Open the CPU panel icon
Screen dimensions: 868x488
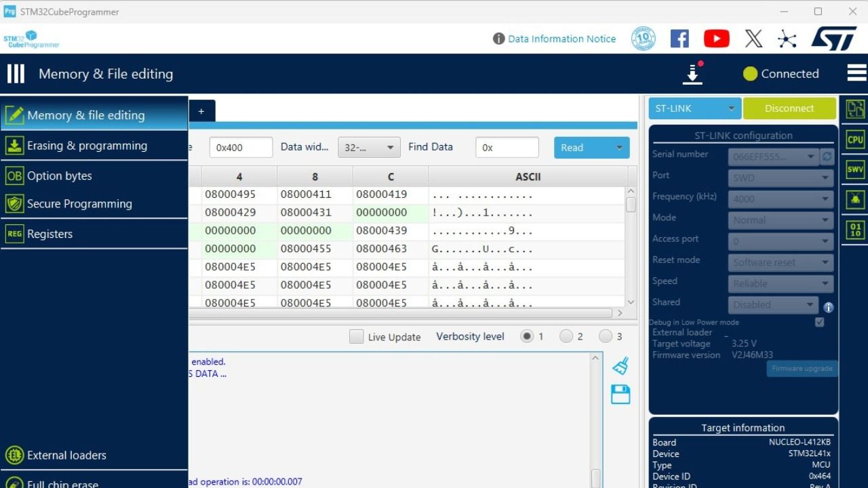855,140
